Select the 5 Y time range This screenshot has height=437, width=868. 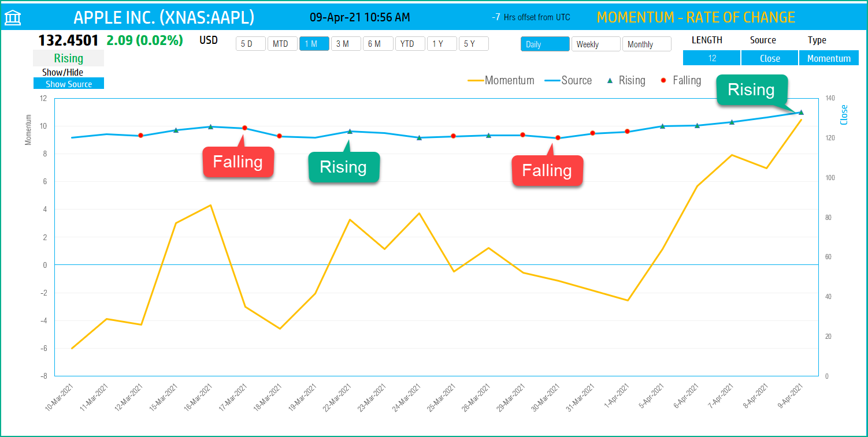coord(474,44)
